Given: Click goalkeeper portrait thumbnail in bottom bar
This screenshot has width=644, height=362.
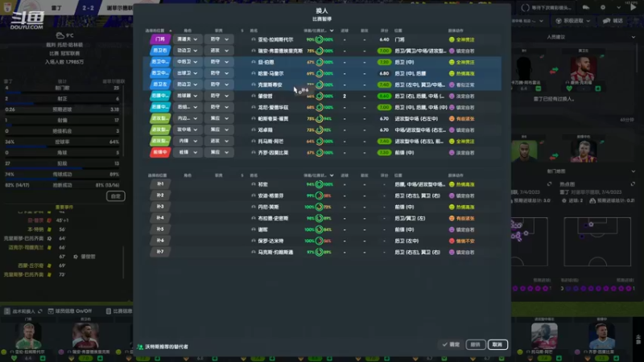Looking at the screenshot, I should (28, 335).
